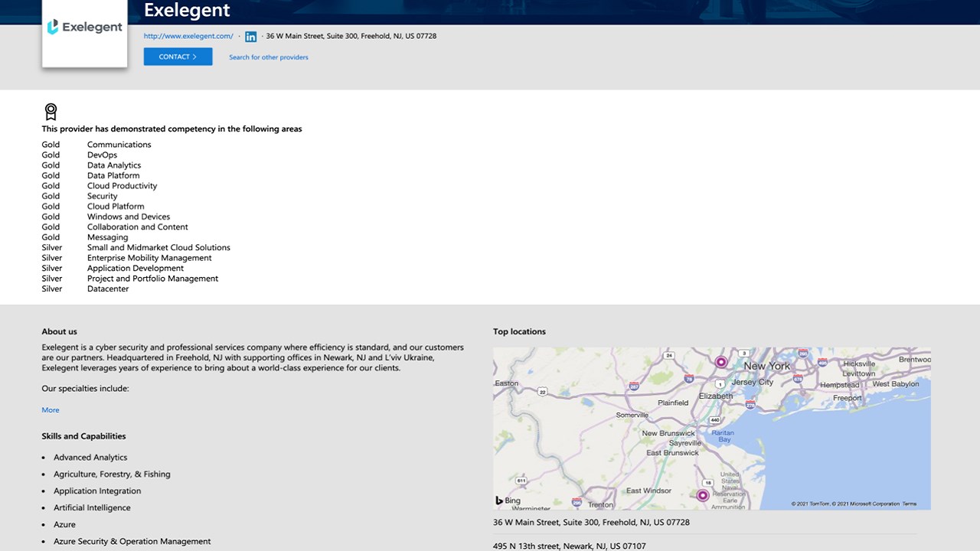Click 'Agriculture, Forestry, & Fishing' skill item
This screenshot has width=980, height=551.
point(112,474)
